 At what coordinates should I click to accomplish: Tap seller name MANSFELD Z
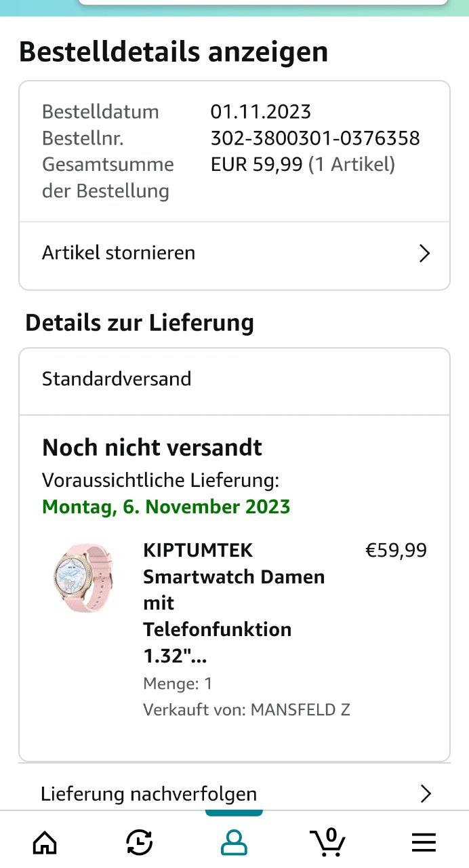(300, 710)
